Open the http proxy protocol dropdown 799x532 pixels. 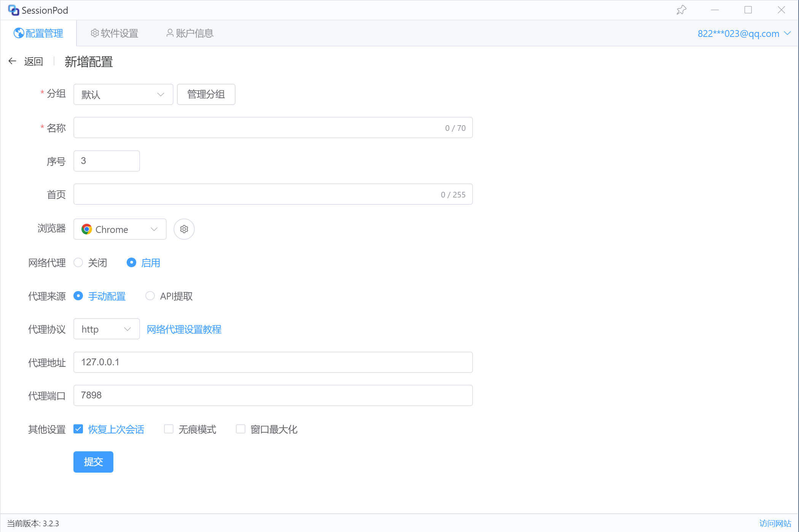(106, 329)
